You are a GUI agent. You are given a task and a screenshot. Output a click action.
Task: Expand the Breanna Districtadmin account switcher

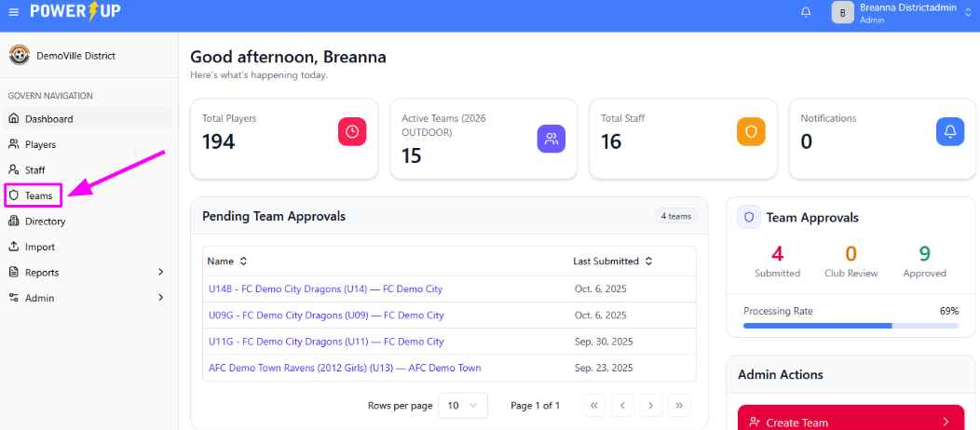point(968,12)
